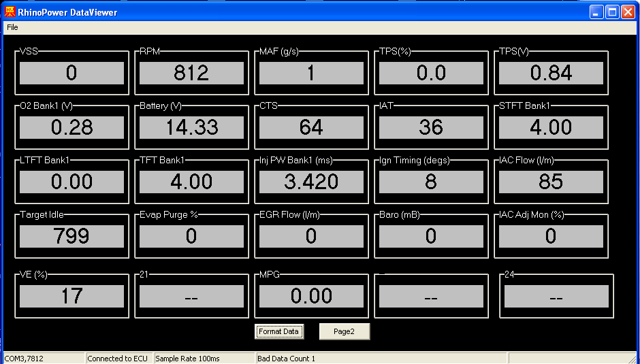Click the RhinoPower app icon in title bar

pos(10,12)
